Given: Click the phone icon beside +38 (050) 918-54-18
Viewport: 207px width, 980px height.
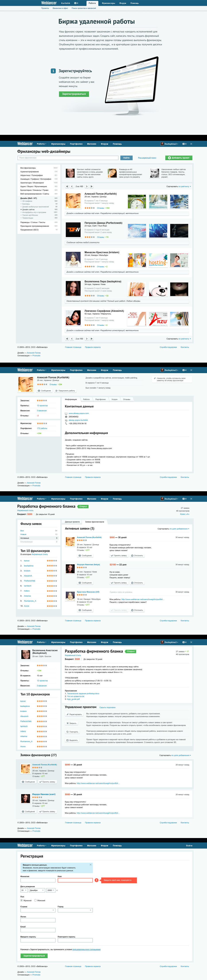Looking at the screenshot, I should pyautogui.click(x=66, y=423).
